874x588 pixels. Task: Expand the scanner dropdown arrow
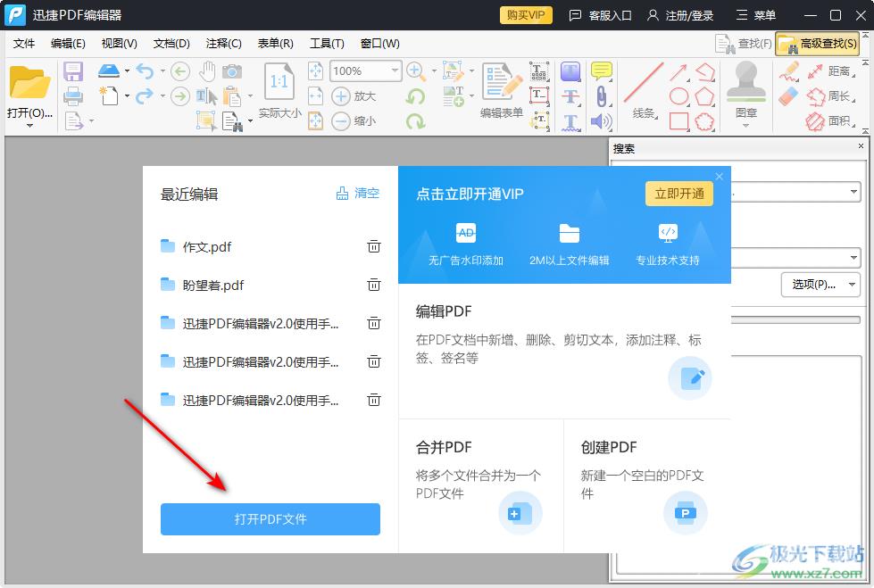[x=128, y=70]
